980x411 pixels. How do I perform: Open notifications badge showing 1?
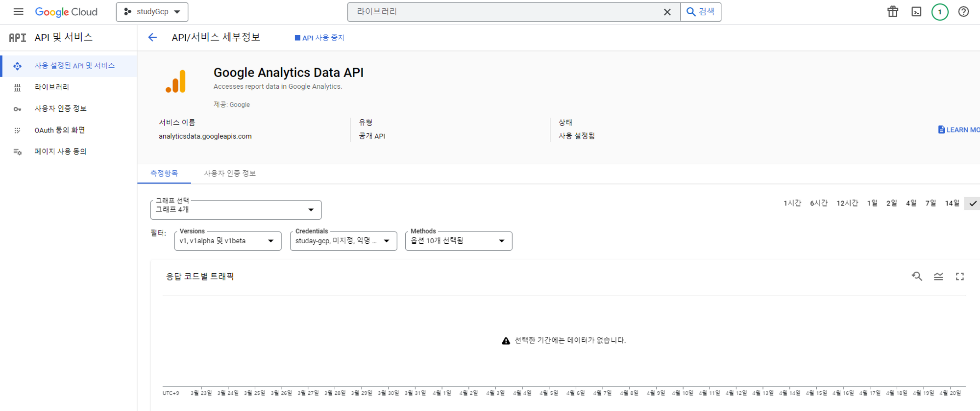tap(940, 12)
